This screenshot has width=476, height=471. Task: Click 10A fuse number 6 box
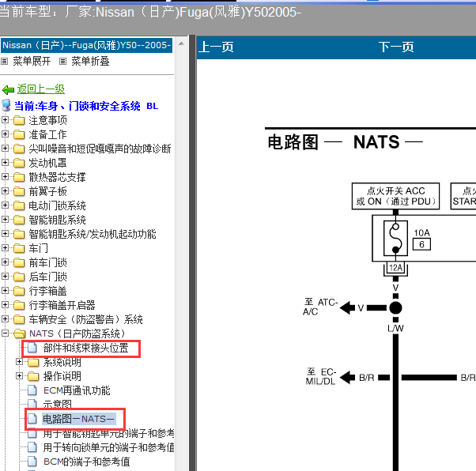[x=421, y=245]
